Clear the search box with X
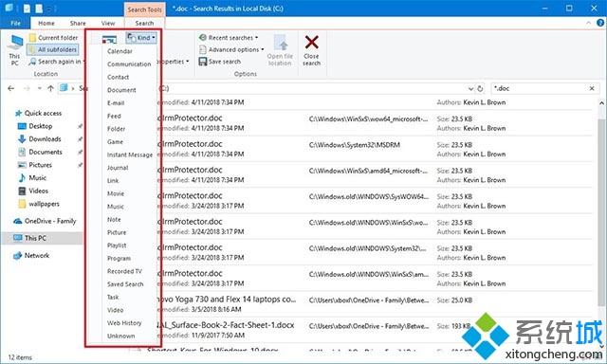 (x=592, y=88)
